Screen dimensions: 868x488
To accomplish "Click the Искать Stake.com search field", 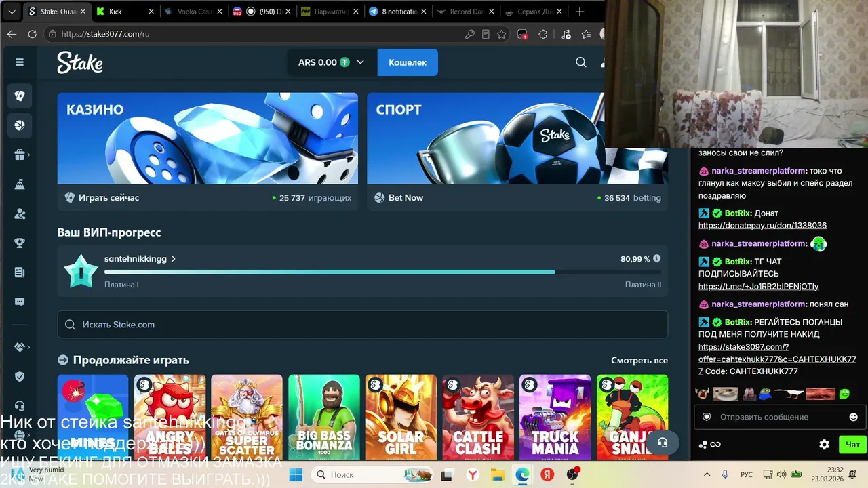I will (363, 325).
